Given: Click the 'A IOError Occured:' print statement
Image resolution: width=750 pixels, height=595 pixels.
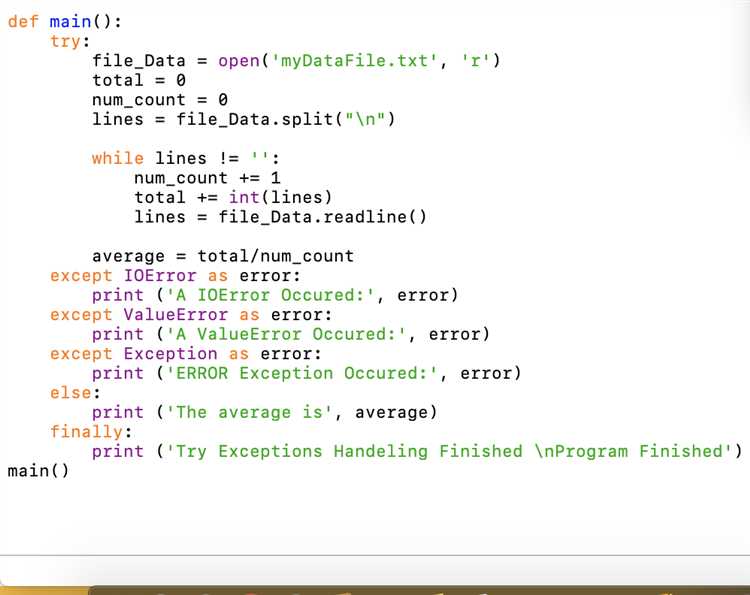Looking at the screenshot, I should (x=275, y=295).
